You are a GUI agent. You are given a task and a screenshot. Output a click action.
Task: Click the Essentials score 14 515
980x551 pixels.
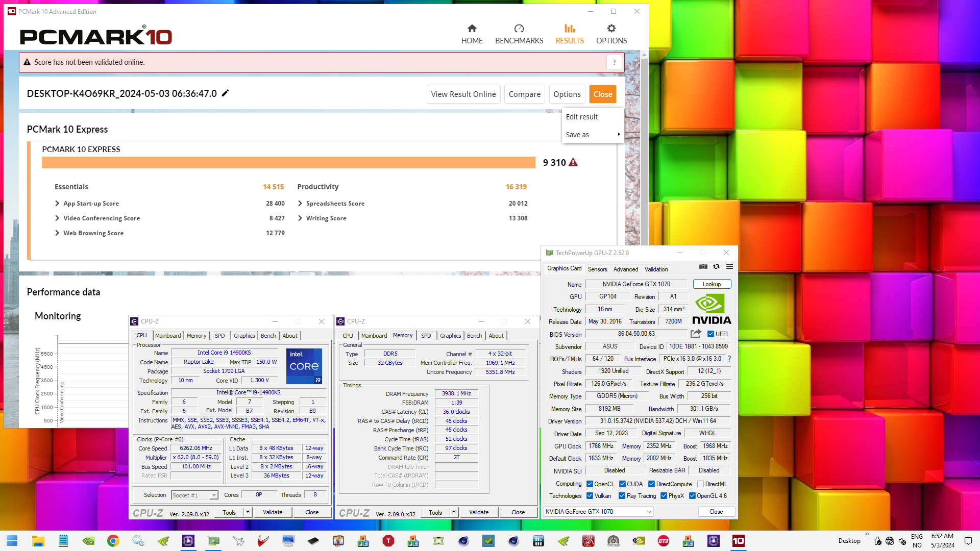click(x=273, y=187)
